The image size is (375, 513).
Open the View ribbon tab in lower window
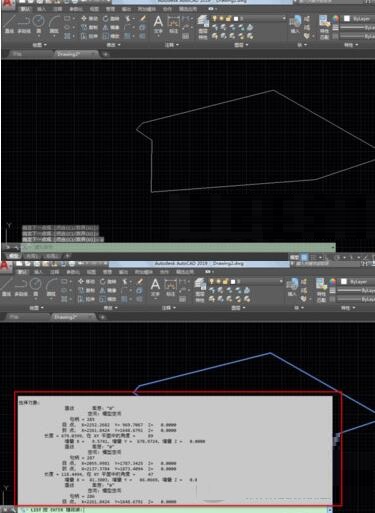91,272
